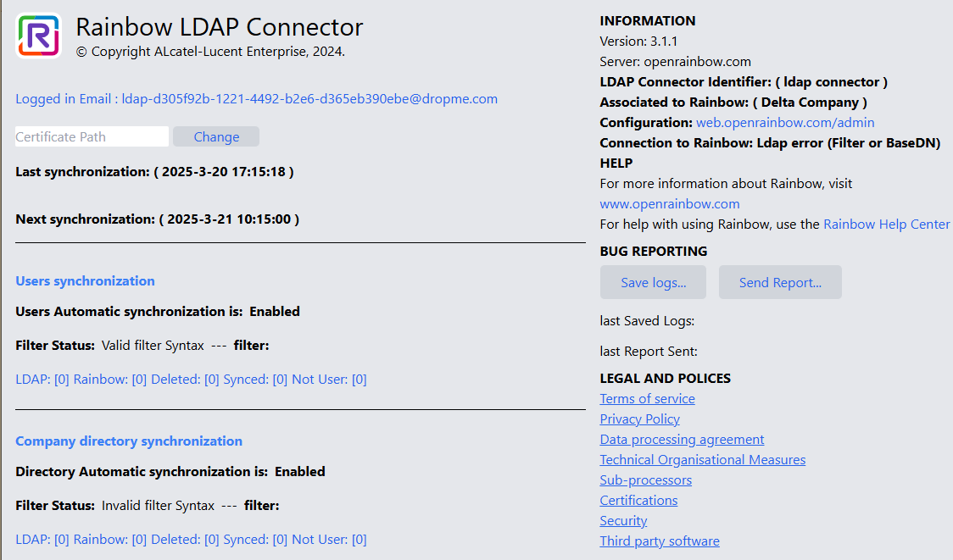The image size is (953, 560).
Task: Click the 'Directory Automatic synchronization is: Enabled' text
Action: (170, 472)
